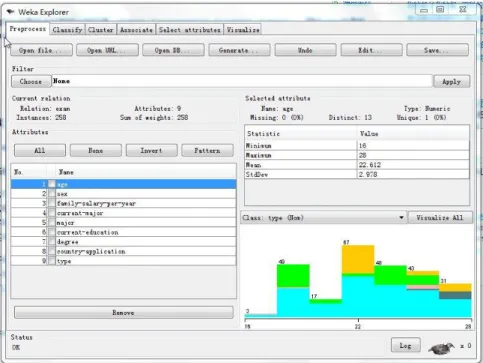Go to the Cluster tab
This screenshot has width=483, height=363.
click(101, 30)
